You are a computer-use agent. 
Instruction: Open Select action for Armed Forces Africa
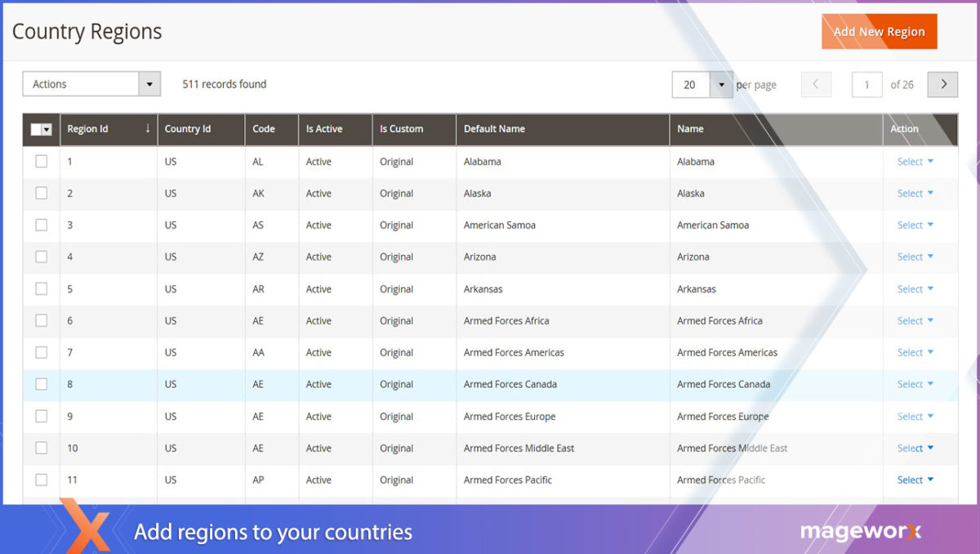point(915,321)
